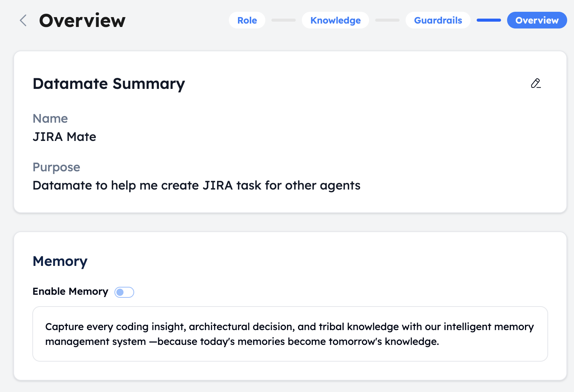Viewport: 574px width, 392px height.
Task: Select the name value JIRA Mate
Action: tap(64, 137)
